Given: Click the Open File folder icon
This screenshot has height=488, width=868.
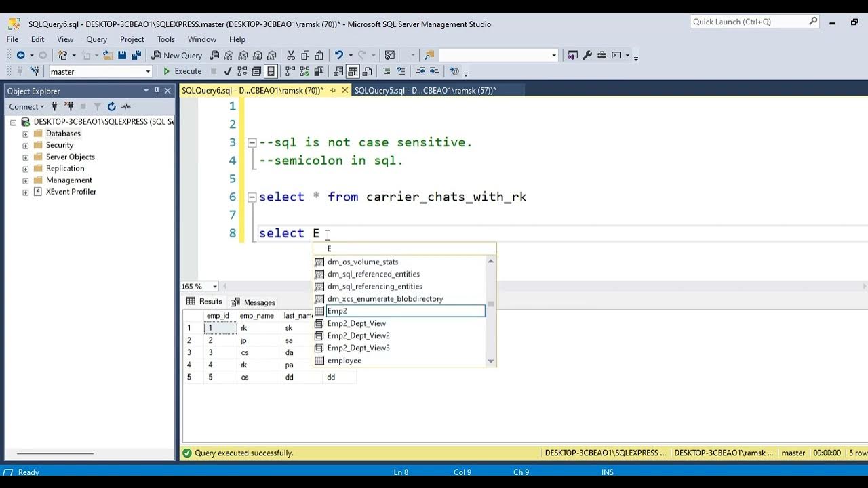Looking at the screenshot, I should [x=108, y=55].
